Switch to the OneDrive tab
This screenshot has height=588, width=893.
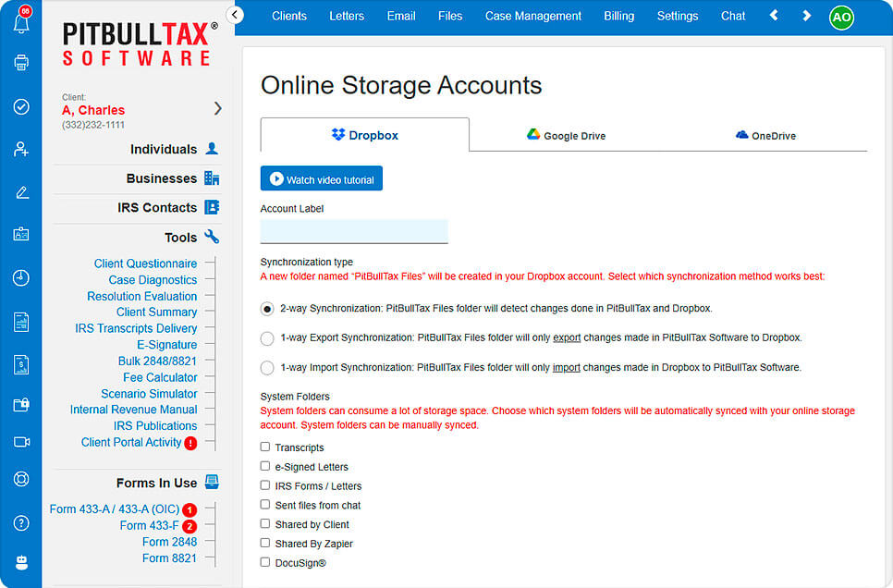(765, 136)
